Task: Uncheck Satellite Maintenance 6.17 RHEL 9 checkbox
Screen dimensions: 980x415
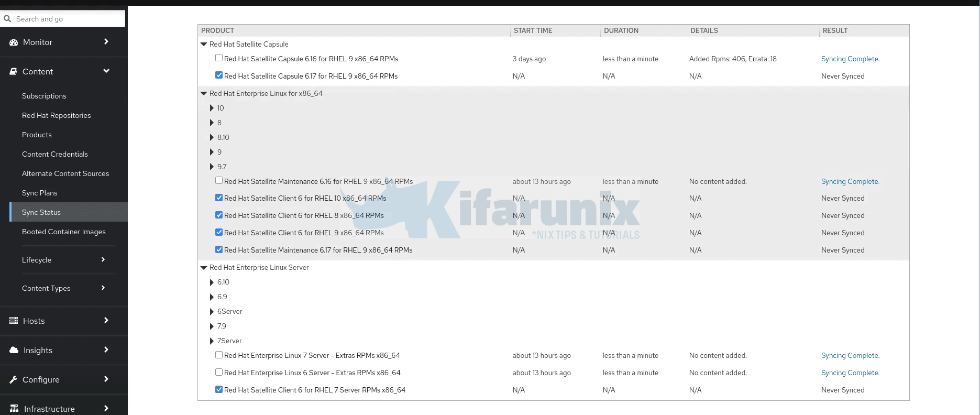Action: pyautogui.click(x=219, y=249)
